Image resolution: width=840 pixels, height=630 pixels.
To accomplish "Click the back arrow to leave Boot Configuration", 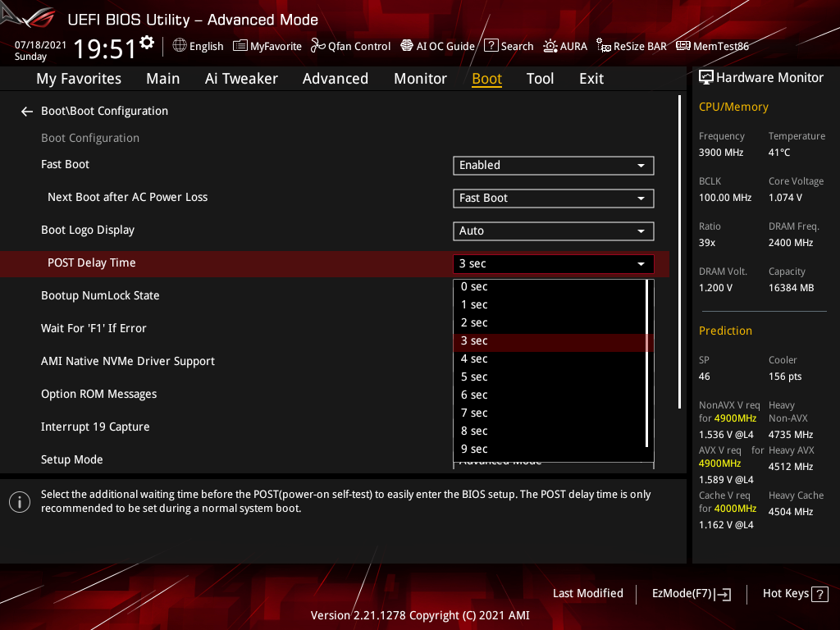I will click(x=26, y=111).
